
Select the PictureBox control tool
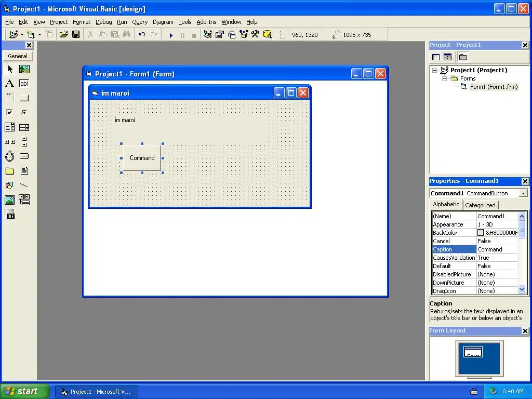point(24,69)
